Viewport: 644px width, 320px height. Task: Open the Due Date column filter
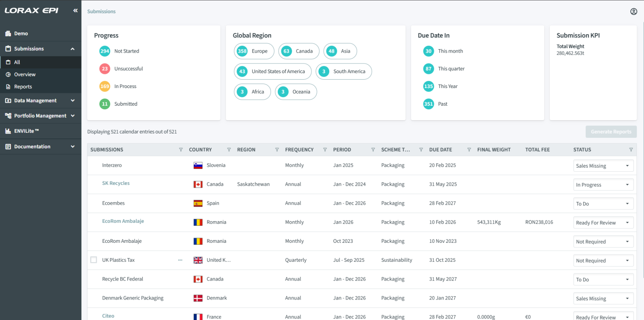pyautogui.click(x=469, y=150)
